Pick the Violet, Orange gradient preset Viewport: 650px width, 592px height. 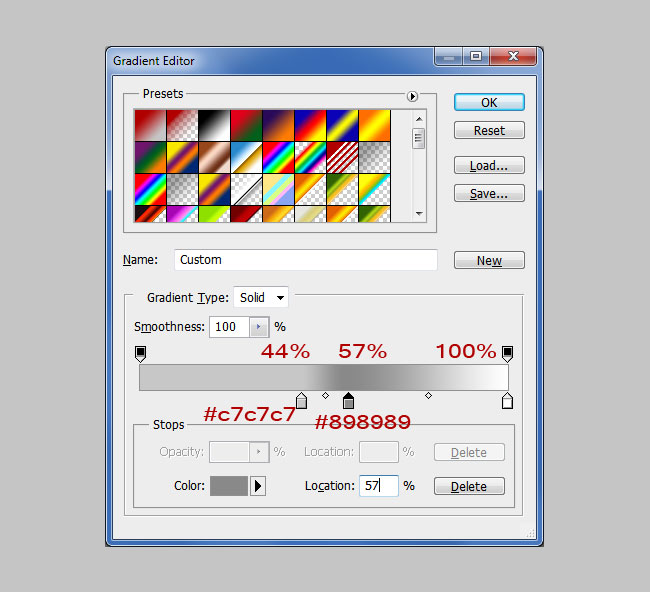(x=278, y=125)
